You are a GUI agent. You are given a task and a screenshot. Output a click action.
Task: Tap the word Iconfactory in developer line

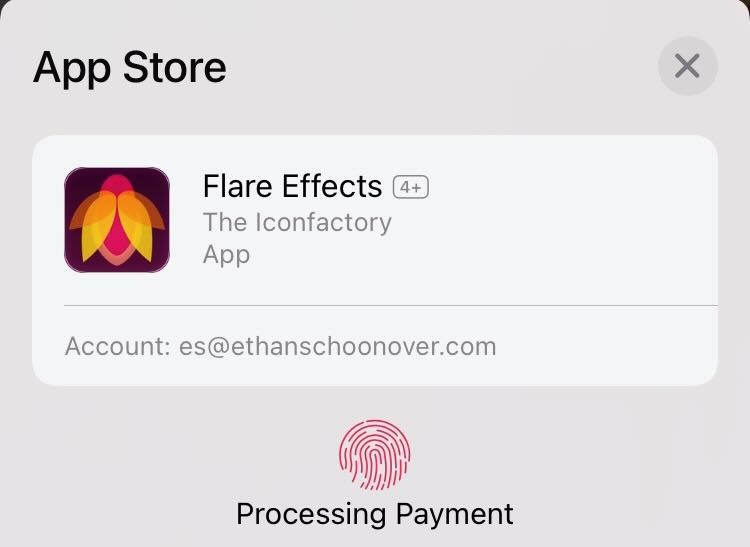pos(323,223)
